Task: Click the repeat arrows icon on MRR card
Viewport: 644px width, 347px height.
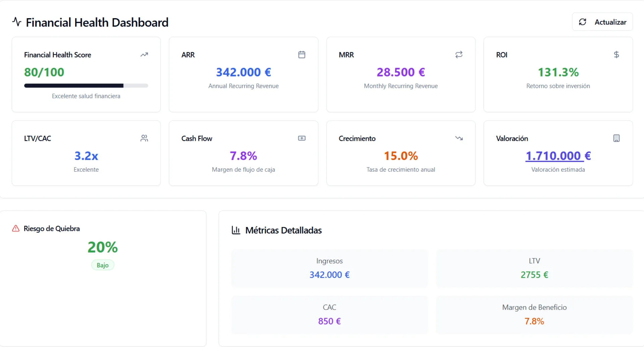Action: tap(459, 55)
